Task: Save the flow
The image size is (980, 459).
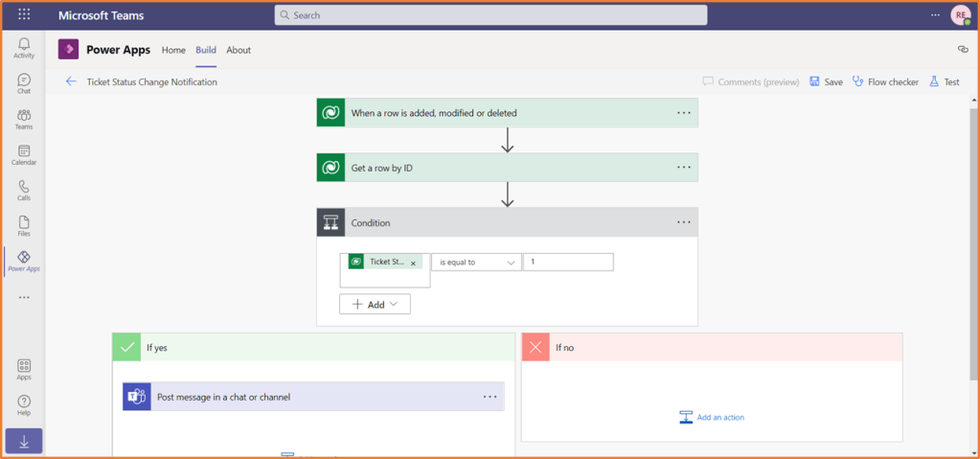Action: click(826, 82)
